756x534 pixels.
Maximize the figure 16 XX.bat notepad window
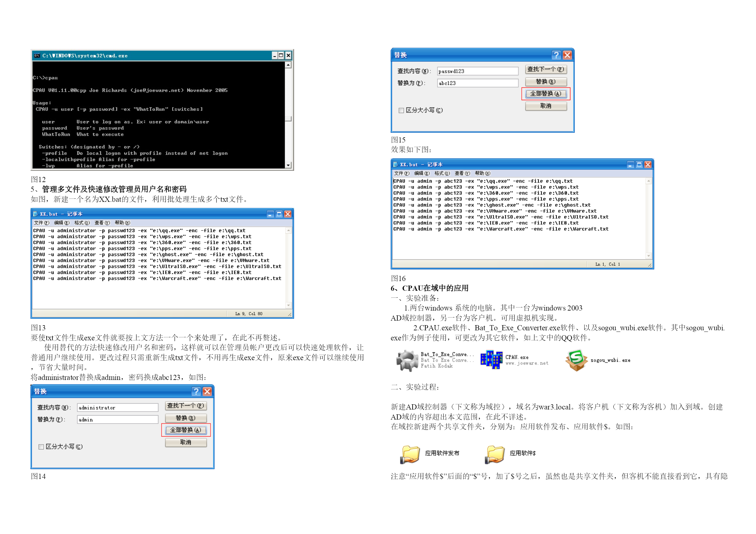click(639, 164)
